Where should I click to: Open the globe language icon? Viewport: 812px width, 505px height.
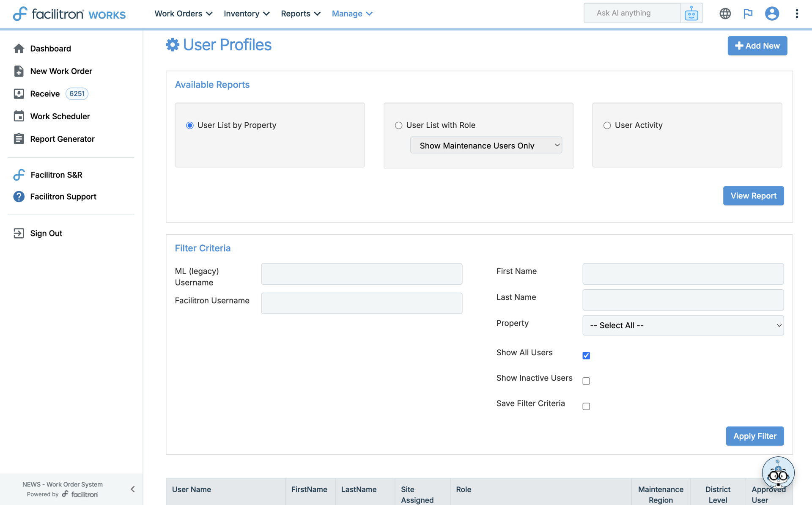tap(725, 14)
